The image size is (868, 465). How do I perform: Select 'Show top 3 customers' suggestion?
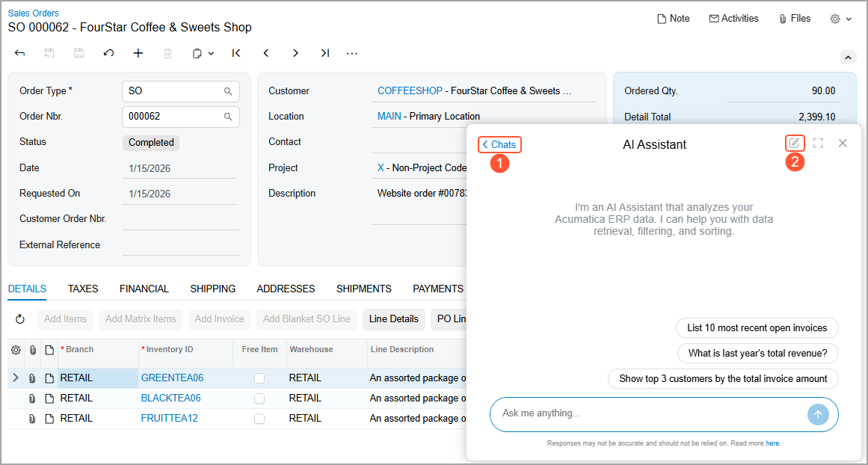tap(723, 378)
